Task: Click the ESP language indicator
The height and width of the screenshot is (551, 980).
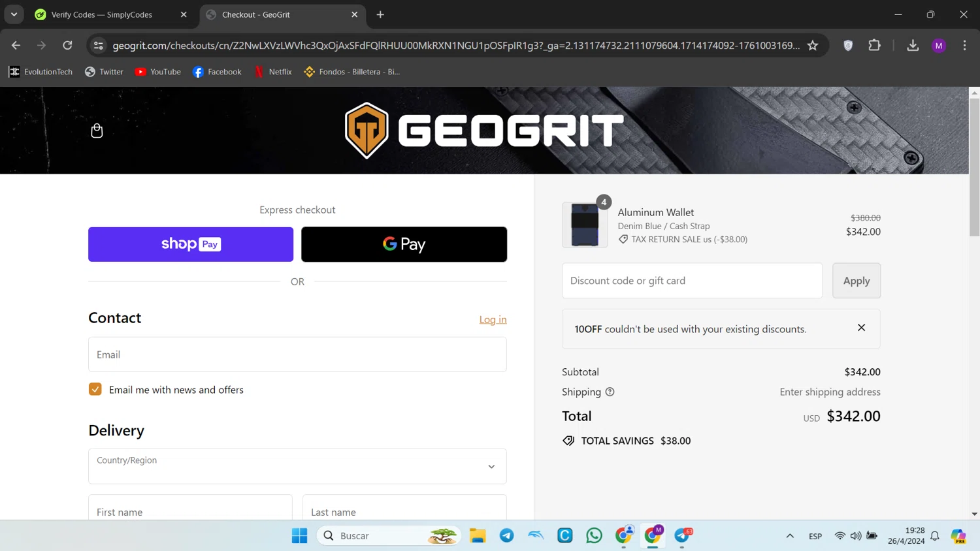Action: point(815,536)
